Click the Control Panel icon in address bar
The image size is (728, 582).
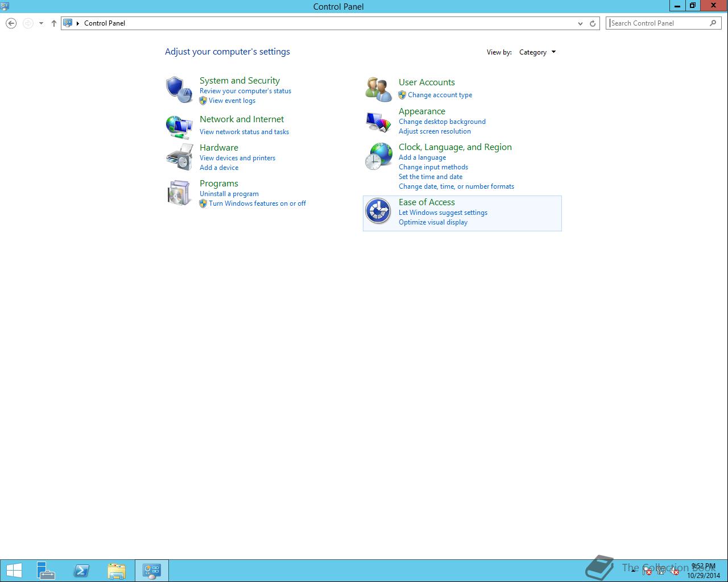pos(68,23)
